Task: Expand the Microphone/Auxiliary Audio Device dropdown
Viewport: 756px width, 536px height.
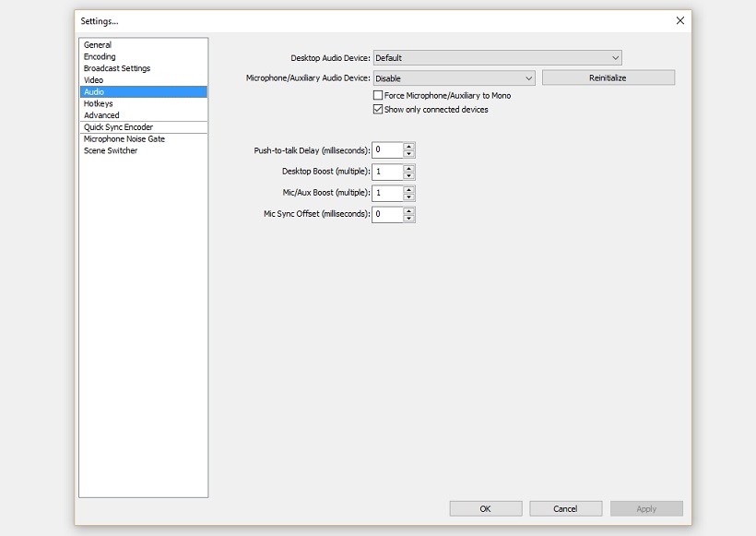Action: click(x=455, y=78)
